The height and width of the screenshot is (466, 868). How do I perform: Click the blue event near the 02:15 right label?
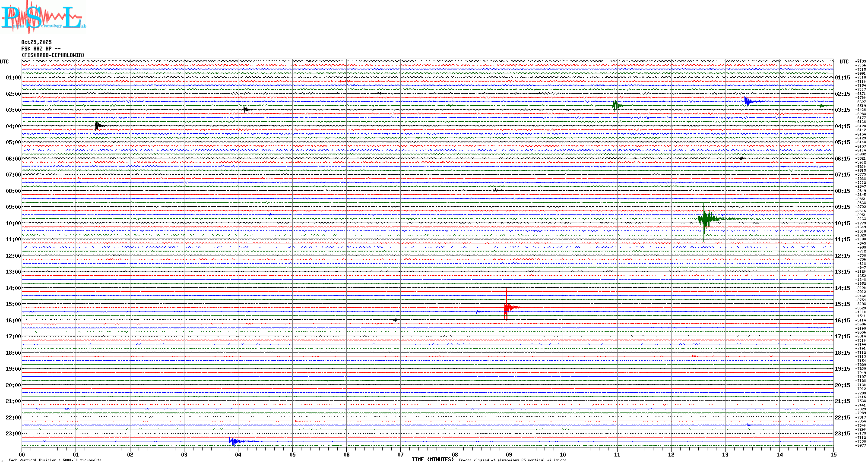pyautogui.click(x=747, y=101)
